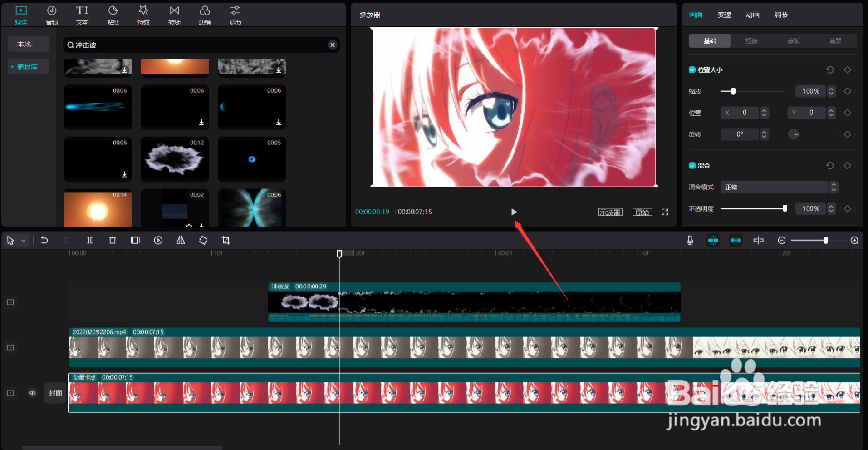Start voice recording with microphone

point(690,240)
